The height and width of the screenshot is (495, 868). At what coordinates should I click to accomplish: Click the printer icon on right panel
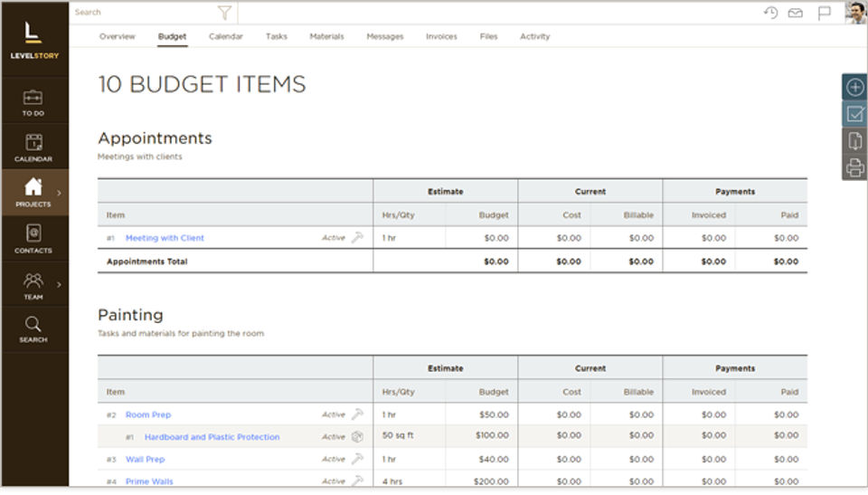[854, 167]
